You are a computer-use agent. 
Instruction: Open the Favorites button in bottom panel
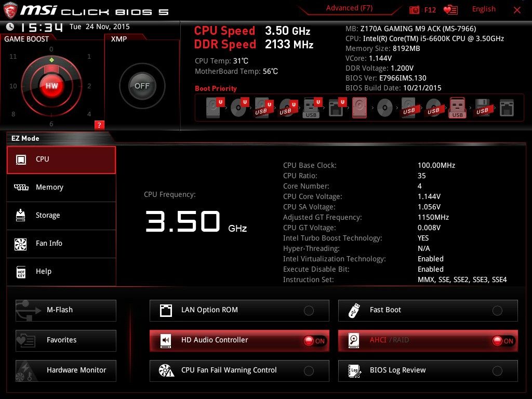[66, 341]
